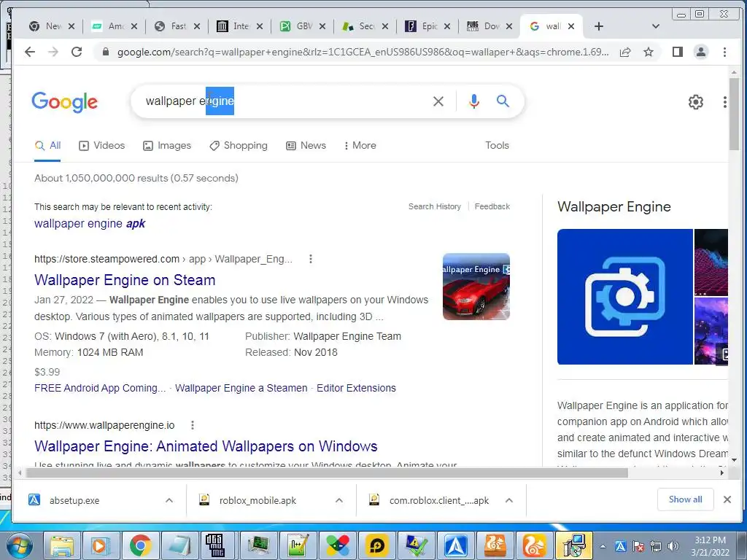747x560 pixels.
Task: Open the blue Wallpaper Engine logo image
Action: pyautogui.click(x=625, y=297)
